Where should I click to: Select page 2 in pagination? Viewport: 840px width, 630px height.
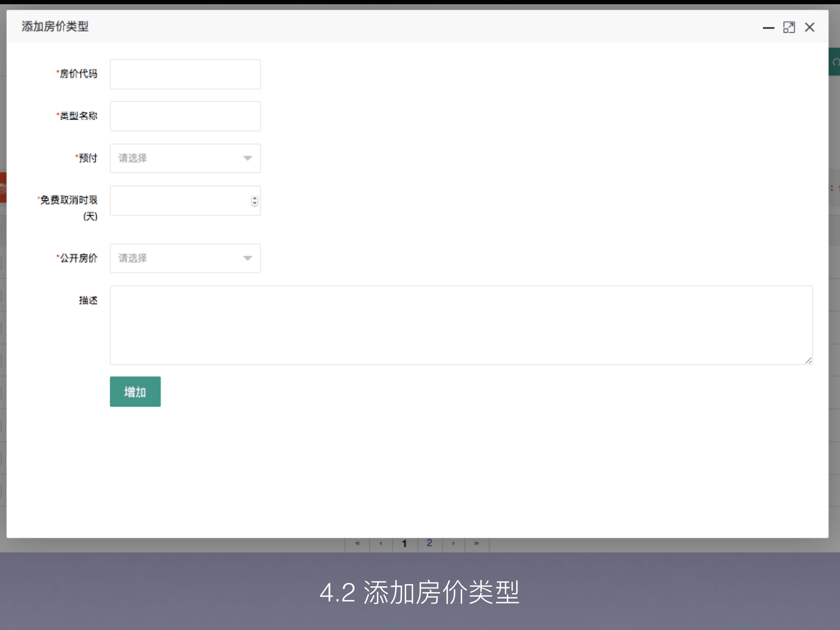(x=429, y=543)
